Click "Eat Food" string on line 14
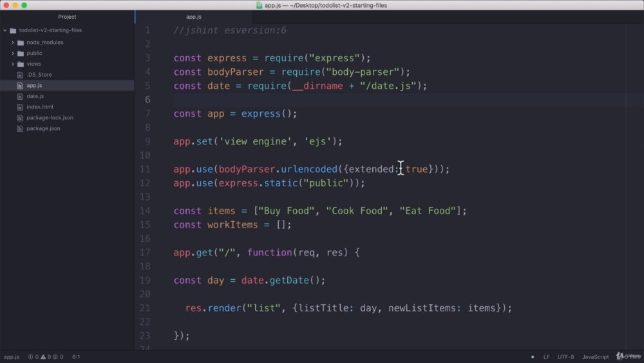The image size is (644, 363). (428, 211)
